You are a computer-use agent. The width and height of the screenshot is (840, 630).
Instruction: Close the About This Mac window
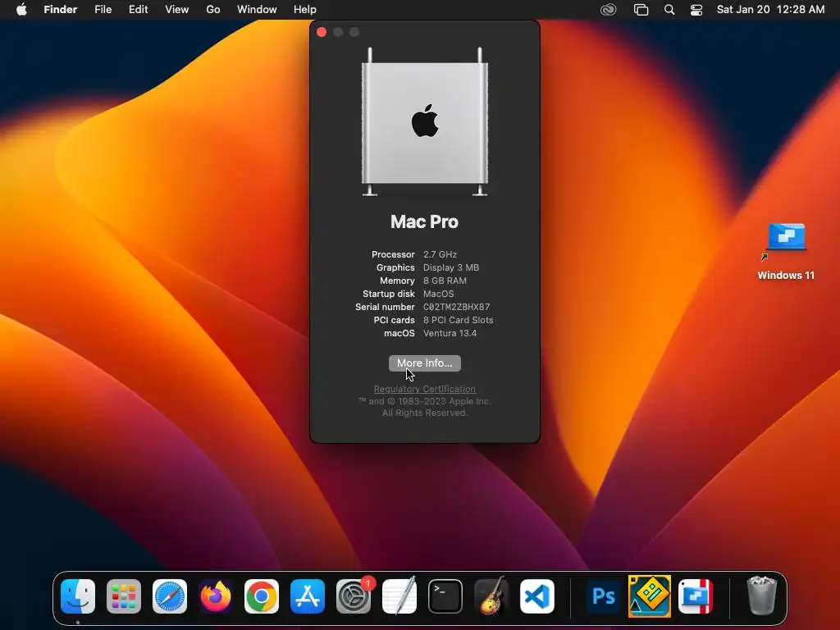point(322,32)
